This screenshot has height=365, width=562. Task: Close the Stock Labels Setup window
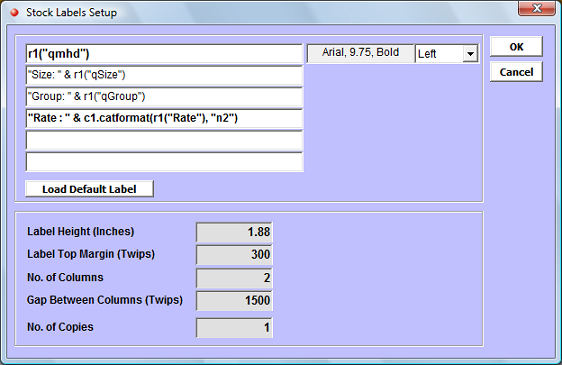(537, 8)
